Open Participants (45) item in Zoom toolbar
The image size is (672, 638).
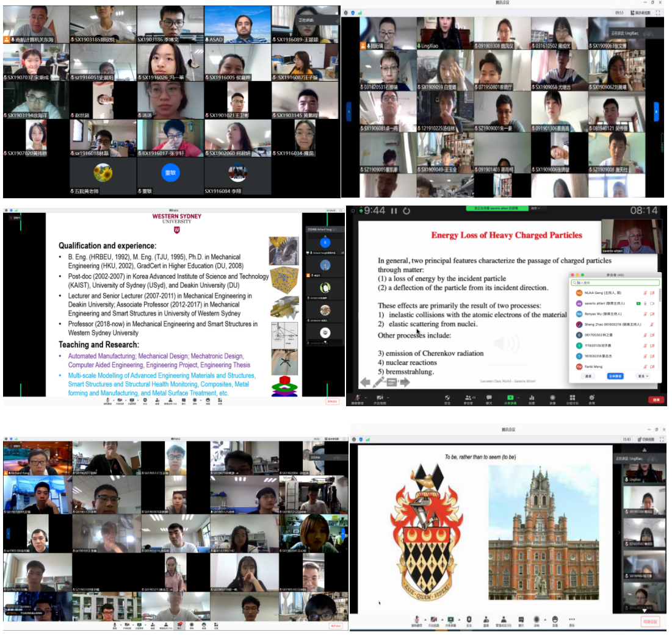(x=468, y=398)
